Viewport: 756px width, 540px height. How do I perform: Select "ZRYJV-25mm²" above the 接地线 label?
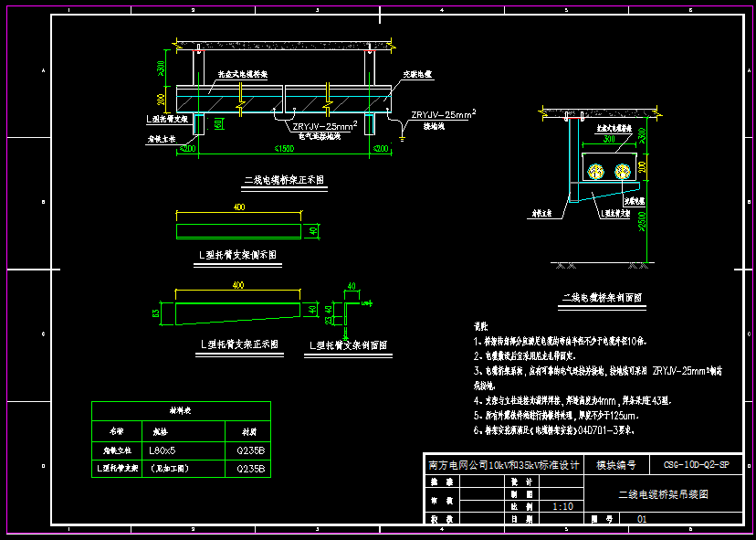pos(444,114)
